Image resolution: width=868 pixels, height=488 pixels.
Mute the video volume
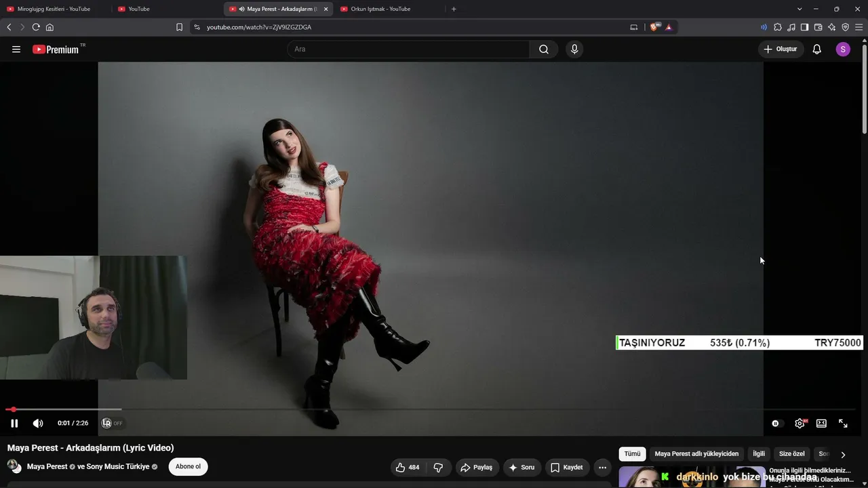pos(38,424)
